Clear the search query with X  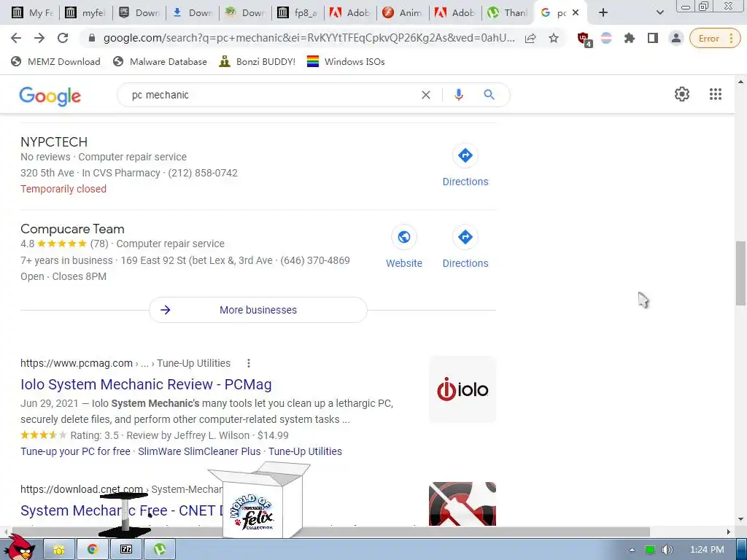pyautogui.click(x=426, y=95)
